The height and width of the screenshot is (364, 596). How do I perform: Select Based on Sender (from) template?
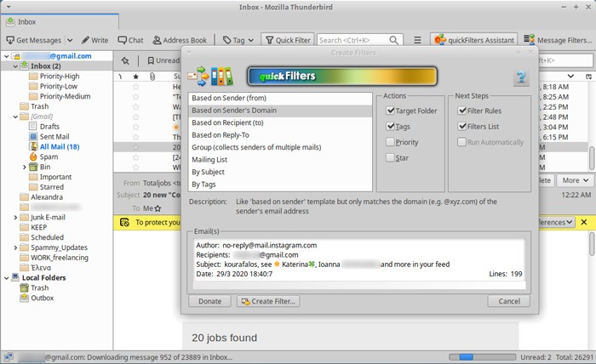(280, 98)
